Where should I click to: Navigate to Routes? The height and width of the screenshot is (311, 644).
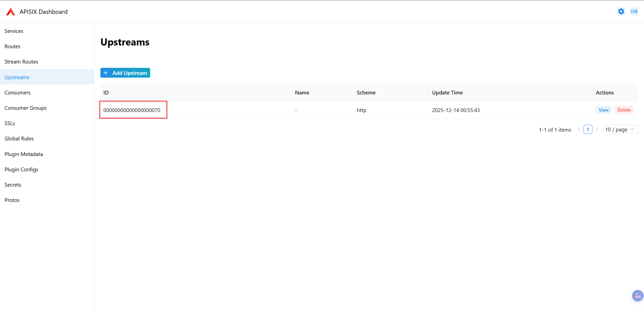click(12, 46)
